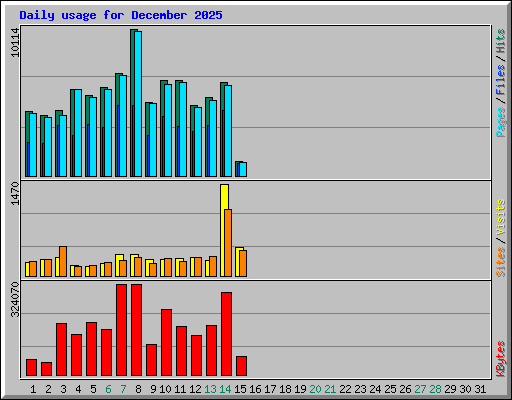Click day label 21 on the x-axis
The height and width of the screenshot is (400, 512).
pos(330,389)
